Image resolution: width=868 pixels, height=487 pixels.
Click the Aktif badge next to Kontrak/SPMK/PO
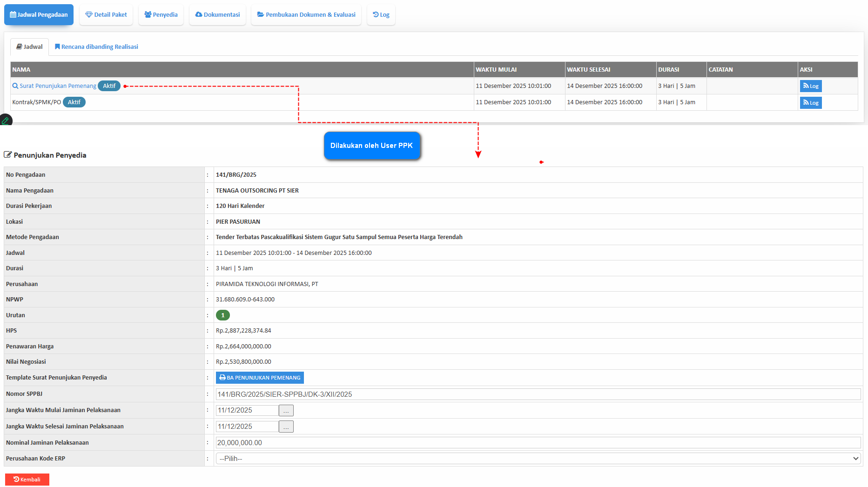tap(74, 102)
